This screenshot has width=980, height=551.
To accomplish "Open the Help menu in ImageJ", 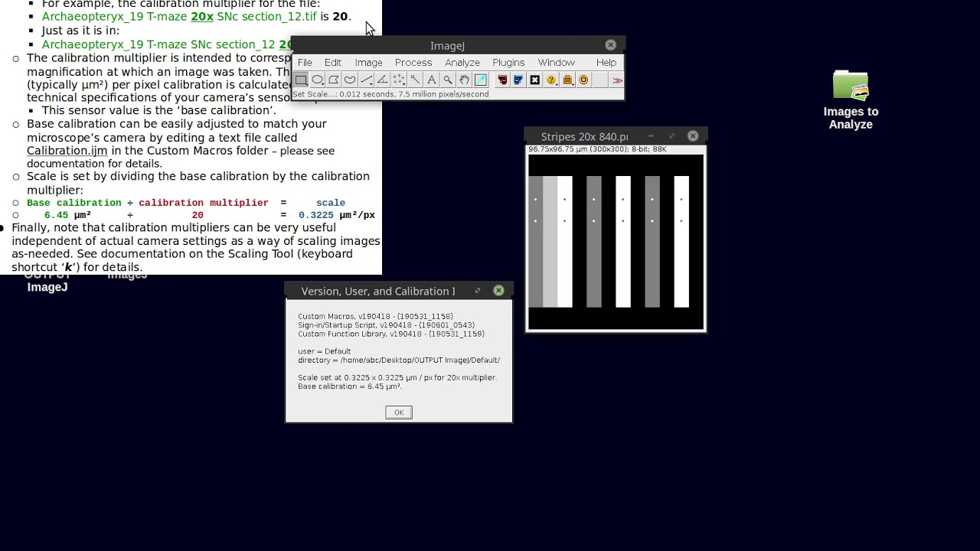I will (x=606, y=63).
